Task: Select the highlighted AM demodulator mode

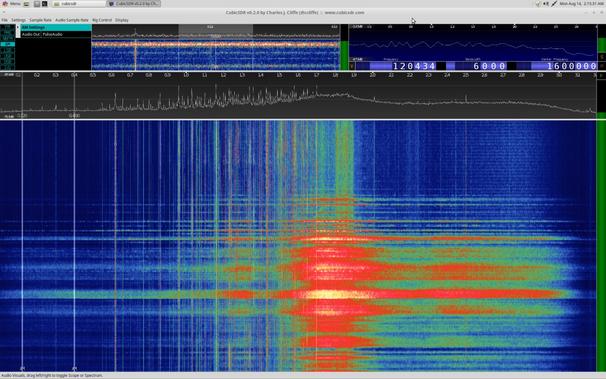Action: (x=7, y=44)
